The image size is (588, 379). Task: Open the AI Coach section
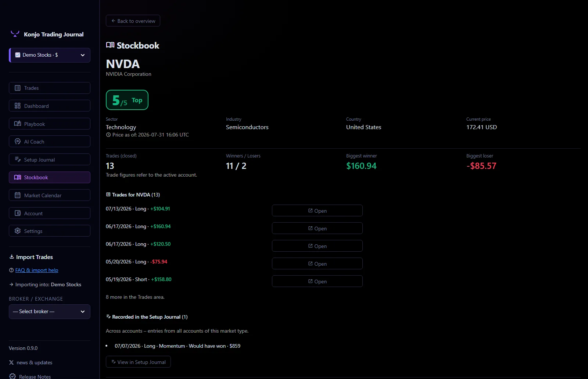pyautogui.click(x=50, y=142)
